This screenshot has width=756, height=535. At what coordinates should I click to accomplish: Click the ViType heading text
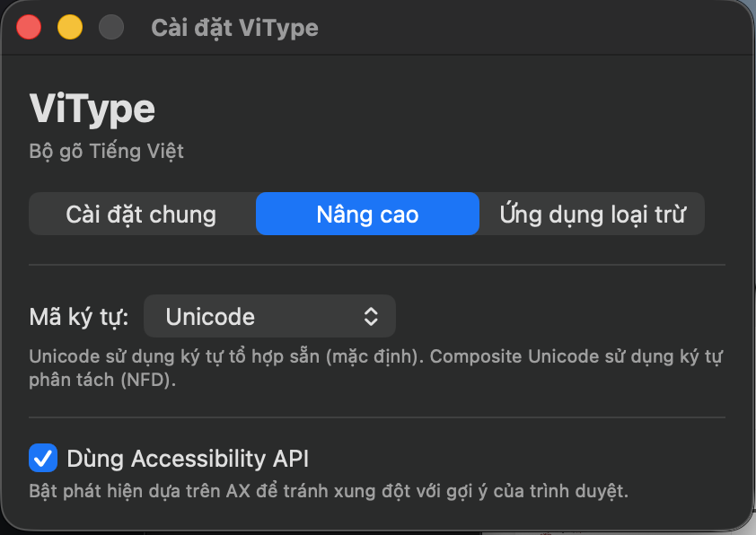pyautogui.click(x=92, y=110)
